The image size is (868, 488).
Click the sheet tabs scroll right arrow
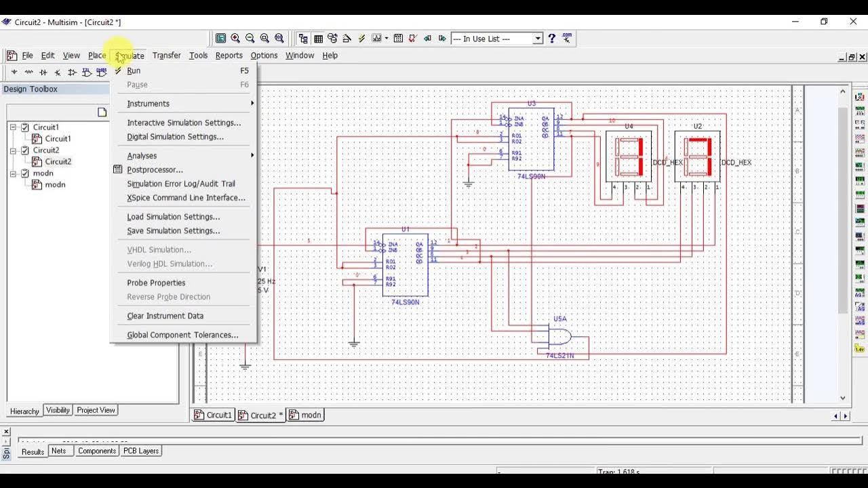(x=845, y=415)
